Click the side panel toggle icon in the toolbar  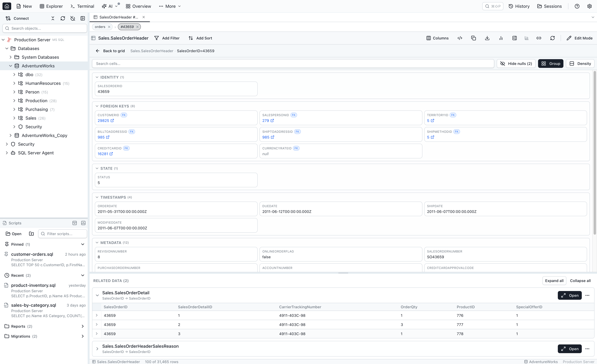[514, 38]
